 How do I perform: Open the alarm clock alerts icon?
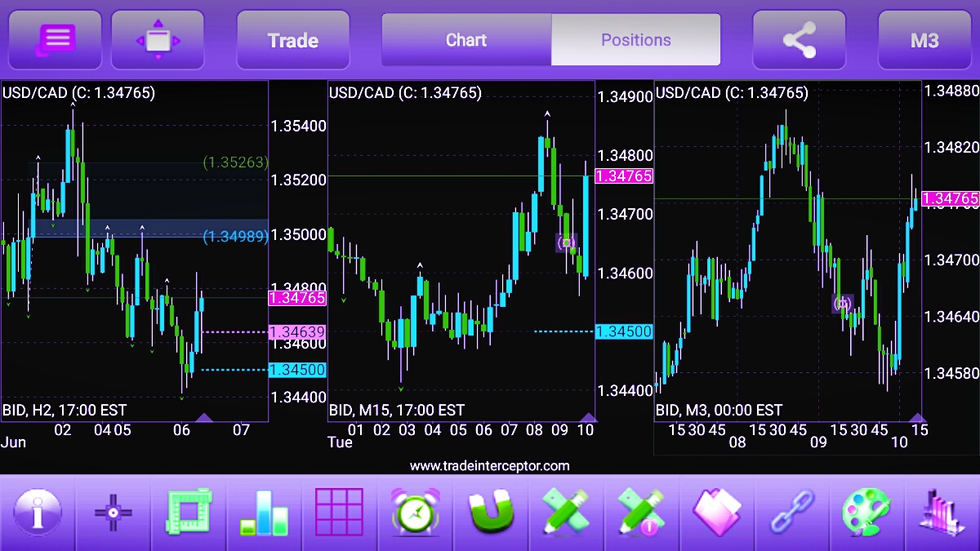click(415, 513)
